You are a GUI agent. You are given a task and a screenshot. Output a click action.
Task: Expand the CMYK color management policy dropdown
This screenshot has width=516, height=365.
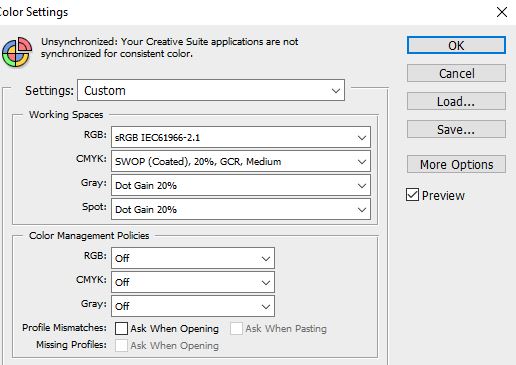193,282
